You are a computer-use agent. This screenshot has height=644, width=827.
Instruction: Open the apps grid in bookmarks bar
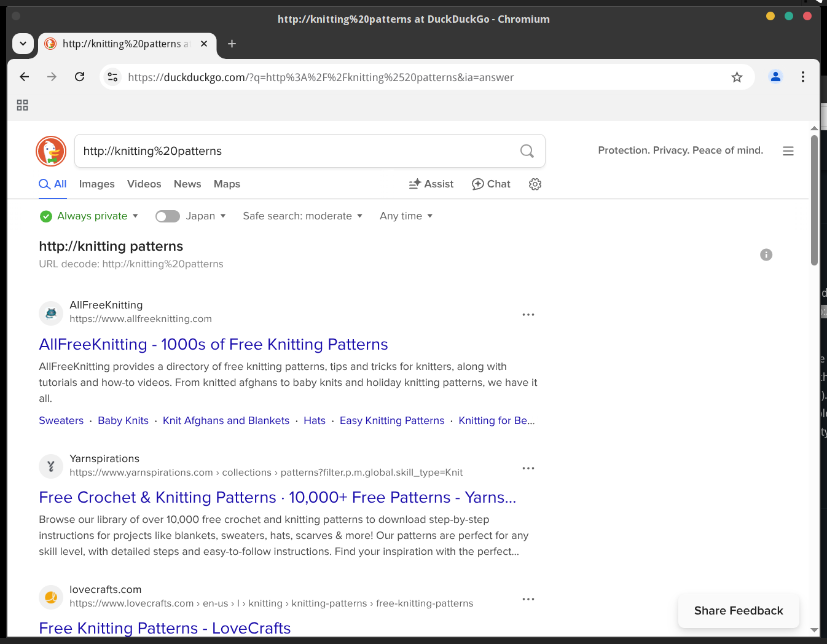(x=23, y=105)
